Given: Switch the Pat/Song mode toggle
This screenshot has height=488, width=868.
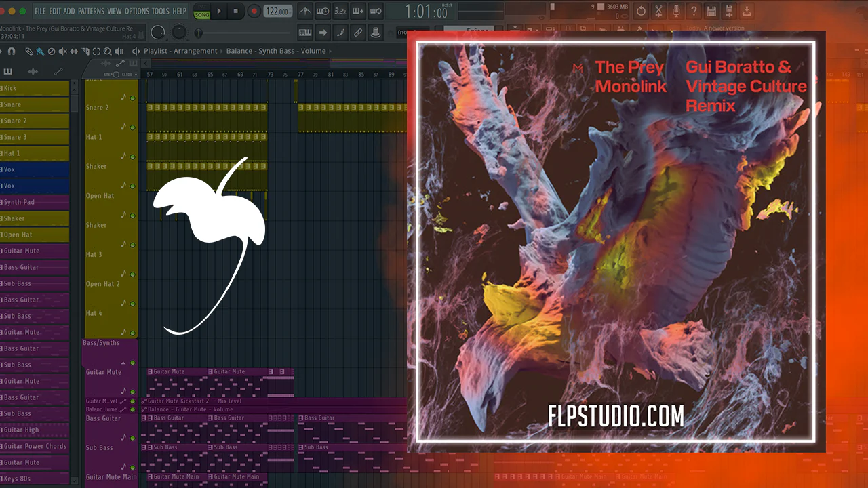Looking at the screenshot, I should click(202, 12).
